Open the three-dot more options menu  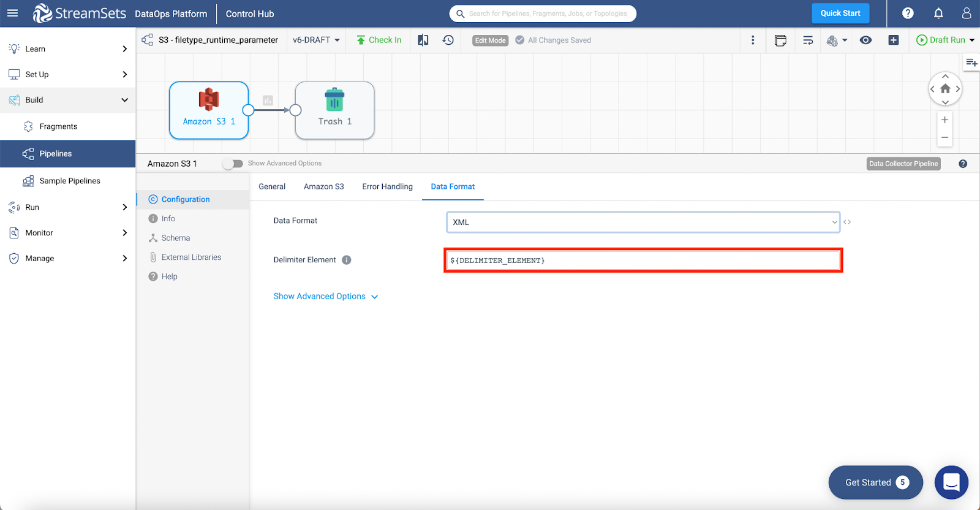tap(753, 40)
